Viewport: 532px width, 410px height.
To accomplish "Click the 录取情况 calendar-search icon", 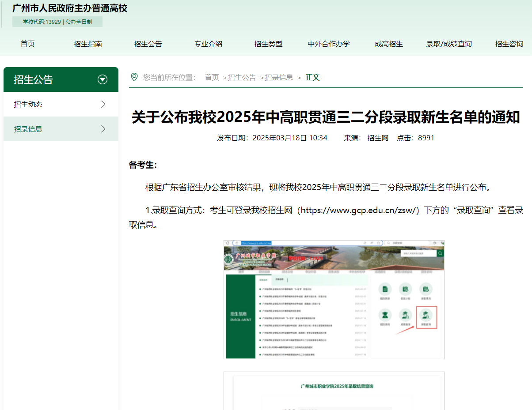I will coord(426,289).
